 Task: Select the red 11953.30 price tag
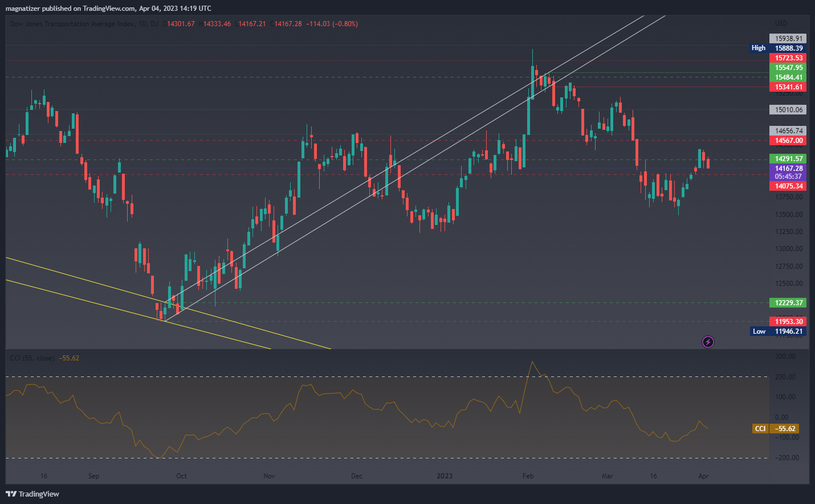click(788, 322)
